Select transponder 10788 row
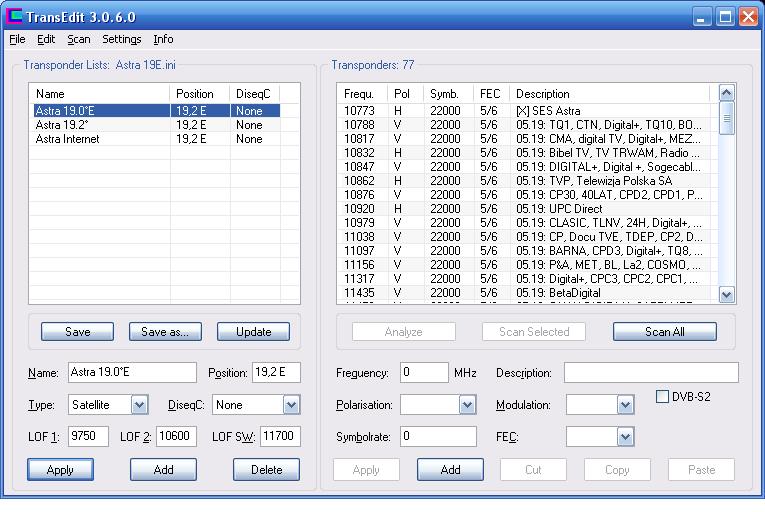This screenshot has height=512, width=765. [x=526, y=125]
